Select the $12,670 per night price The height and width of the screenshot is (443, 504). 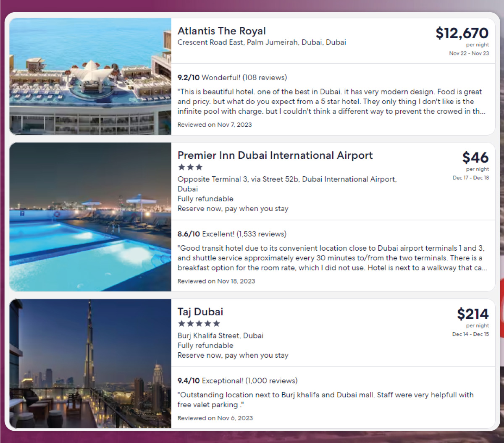[462, 33]
